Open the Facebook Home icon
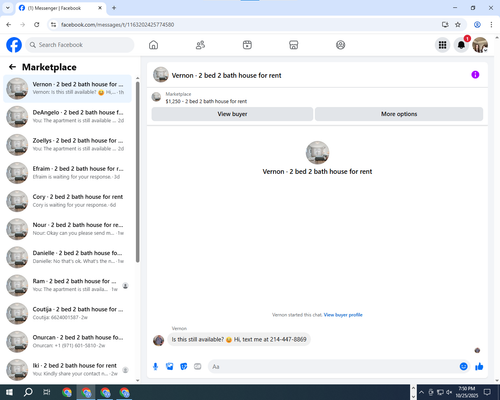The height and width of the screenshot is (400, 500). 153,45
